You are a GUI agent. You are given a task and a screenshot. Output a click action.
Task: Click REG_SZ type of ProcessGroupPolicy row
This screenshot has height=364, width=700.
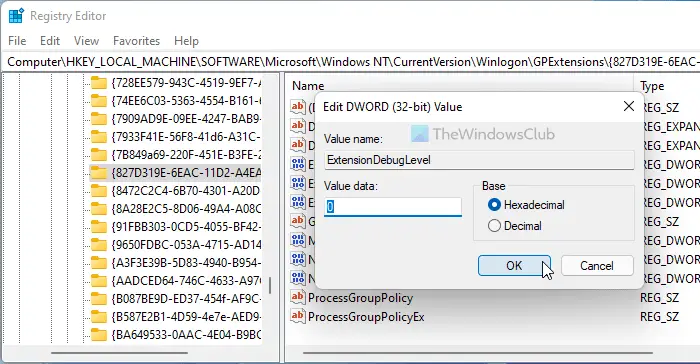659,298
